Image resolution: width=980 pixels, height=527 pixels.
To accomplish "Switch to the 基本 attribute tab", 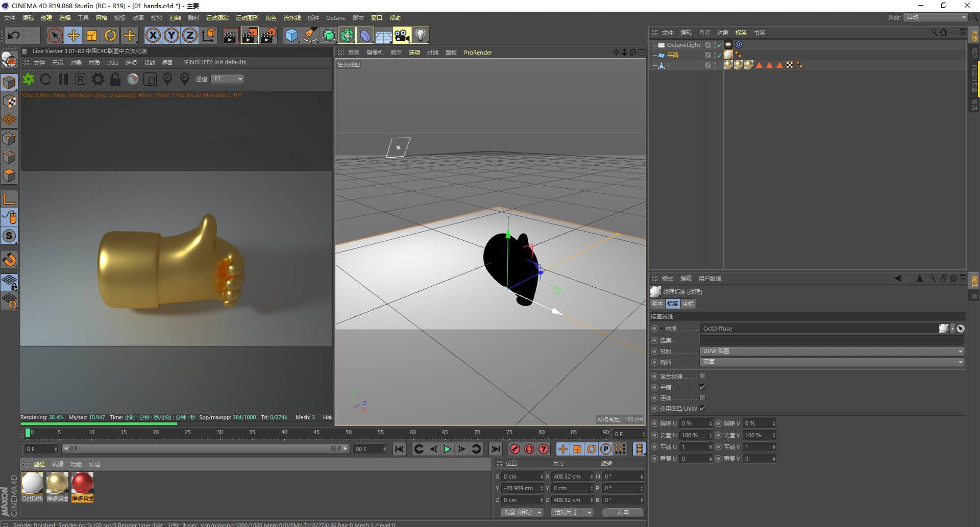I will click(x=657, y=304).
